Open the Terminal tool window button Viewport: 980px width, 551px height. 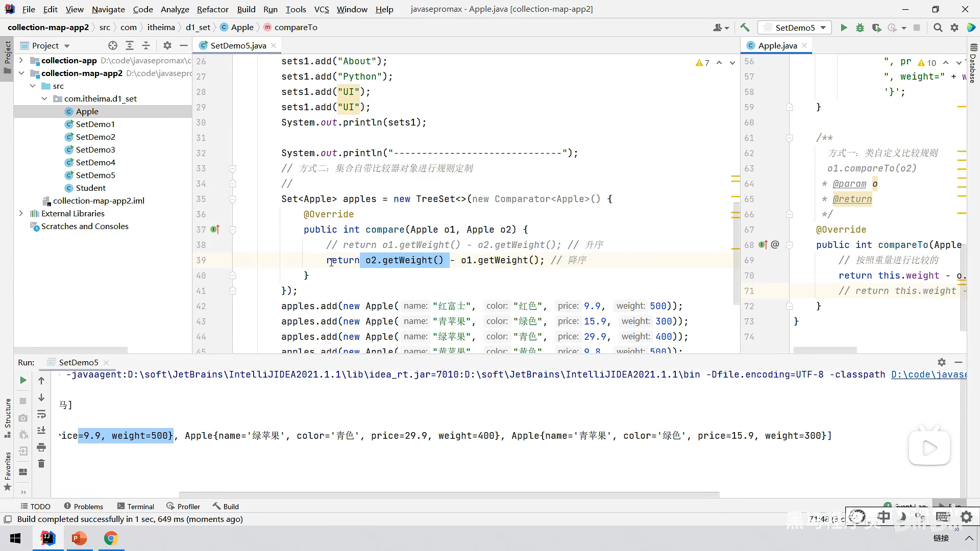click(135, 507)
